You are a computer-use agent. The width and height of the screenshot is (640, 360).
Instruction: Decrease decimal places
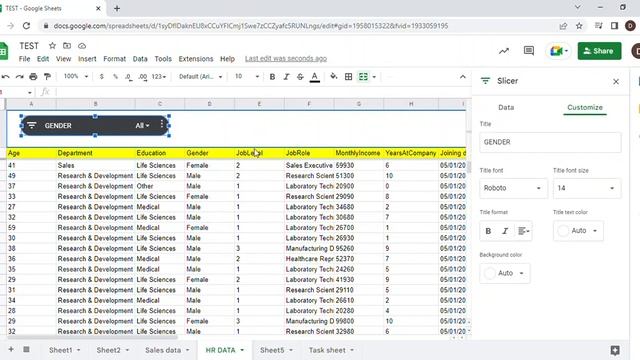(x=129, y=77)
